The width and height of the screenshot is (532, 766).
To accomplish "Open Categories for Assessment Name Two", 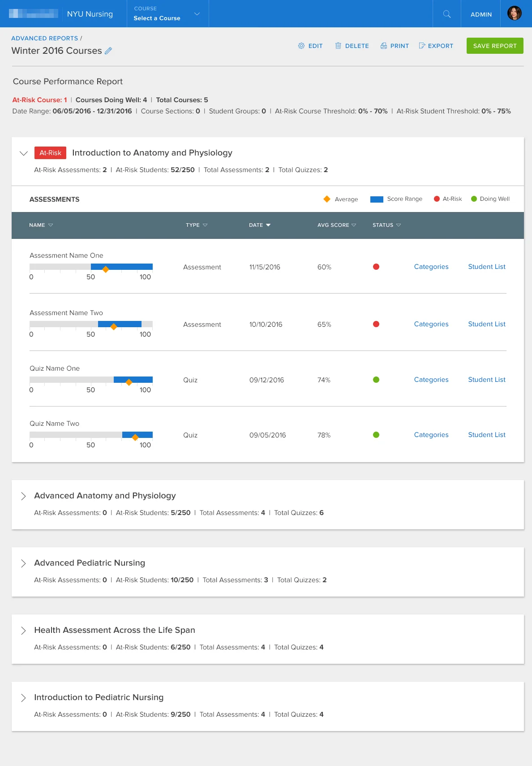I will point(431,324).
